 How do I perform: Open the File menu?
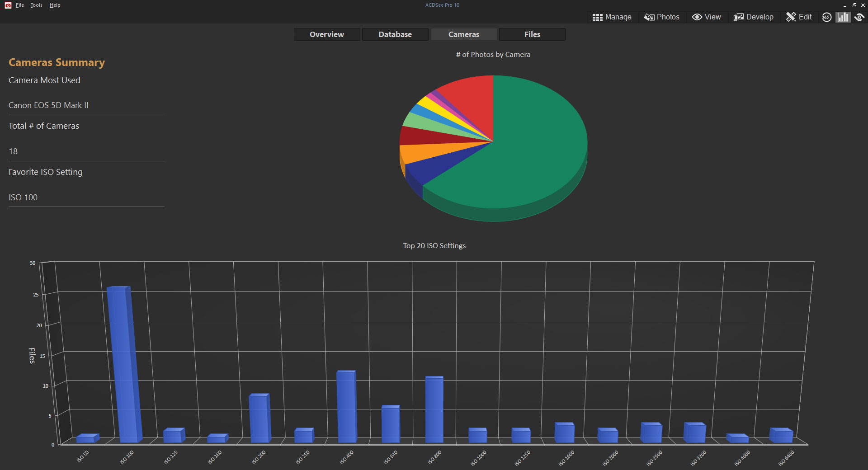pos(20,5)
